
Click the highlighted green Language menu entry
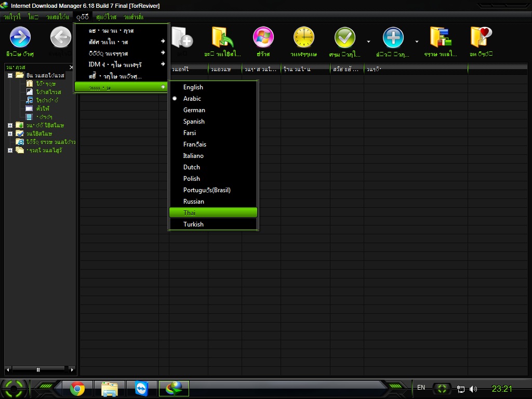121,87
